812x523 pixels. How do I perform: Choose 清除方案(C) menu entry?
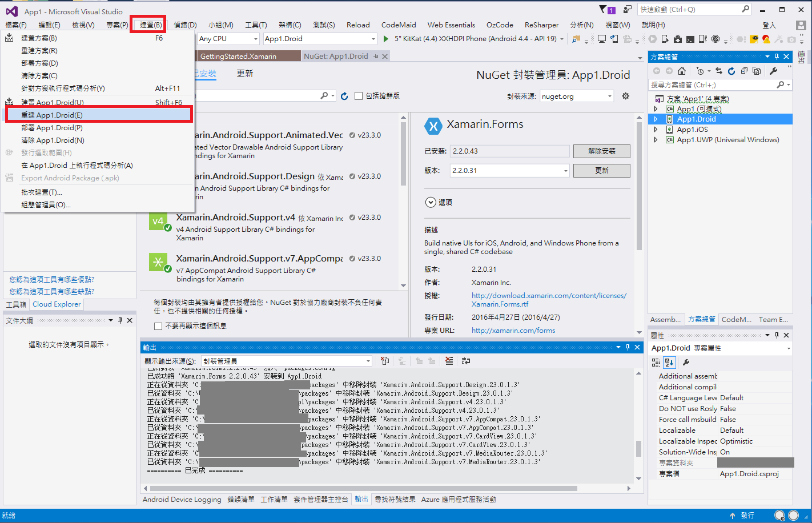[x=98, y=76]
